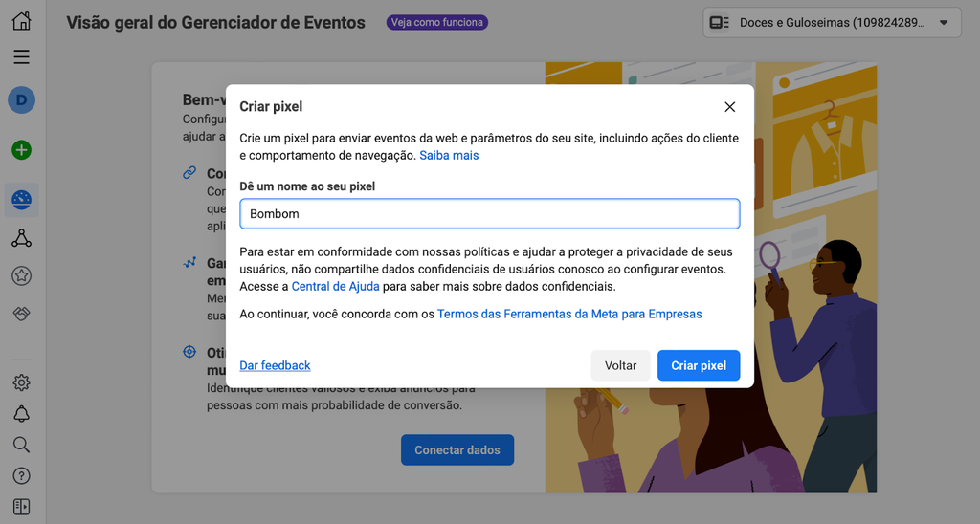Click the pixel name input field

click(x=489, y=213)
